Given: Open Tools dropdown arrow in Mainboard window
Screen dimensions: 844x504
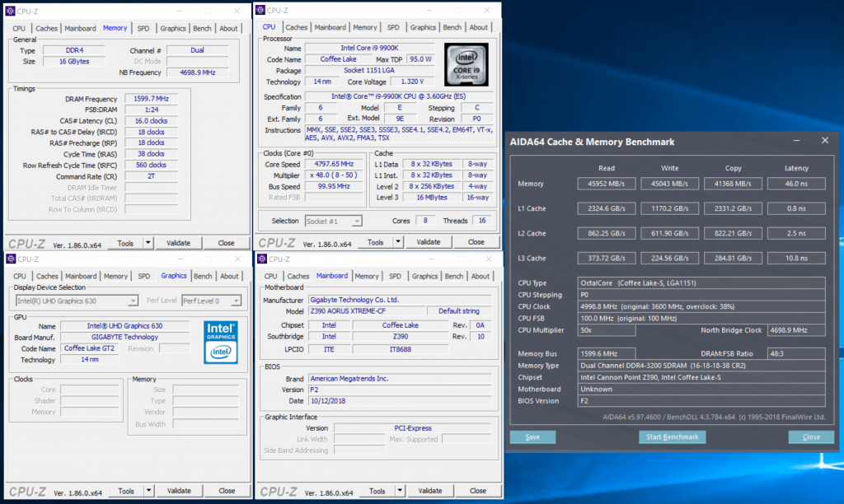Looking at the screenshot, I should pos(400,491).
